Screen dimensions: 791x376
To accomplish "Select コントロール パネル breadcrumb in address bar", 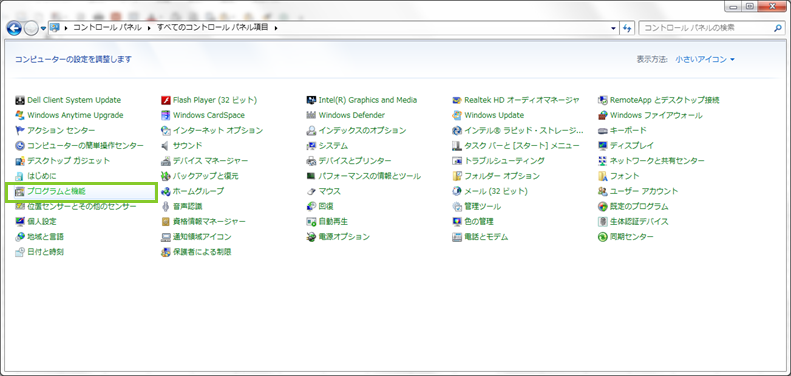I will 107,28.
